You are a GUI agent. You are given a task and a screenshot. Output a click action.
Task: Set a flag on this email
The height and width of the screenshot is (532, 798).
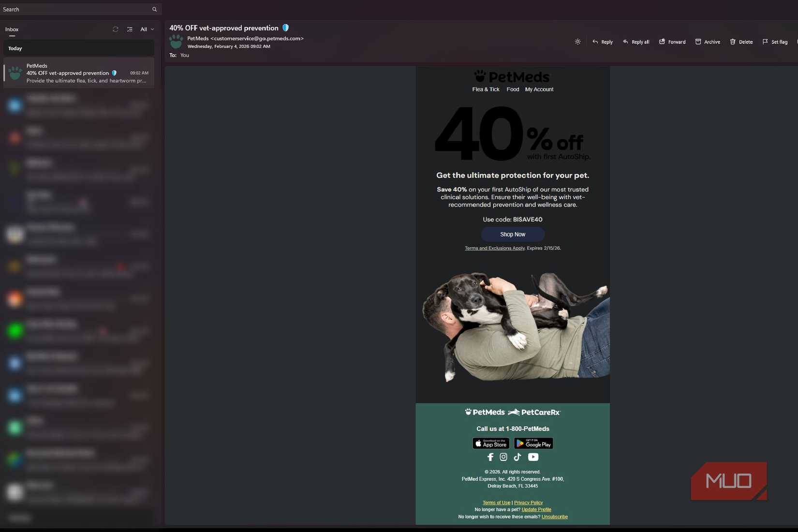click(x=775, y=42)
